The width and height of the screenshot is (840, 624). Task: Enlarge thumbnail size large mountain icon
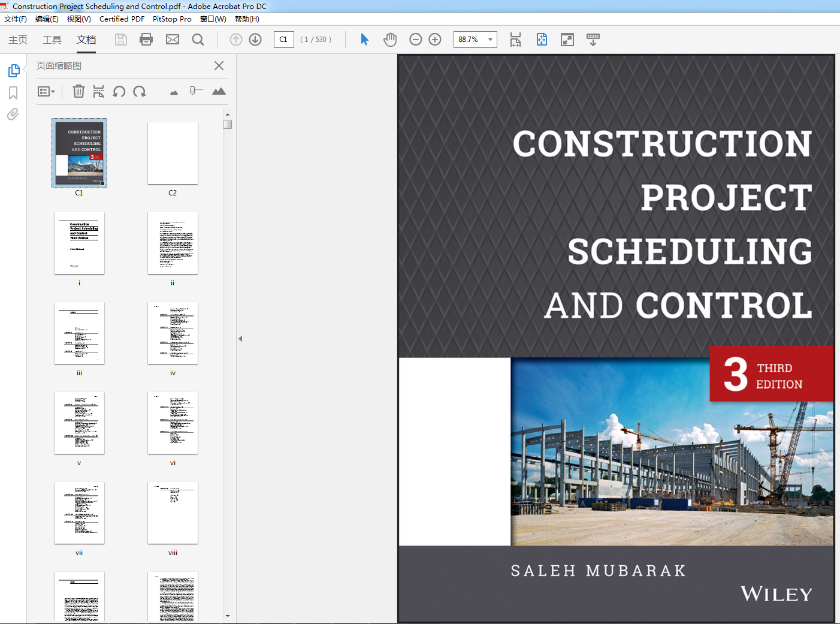219,91
